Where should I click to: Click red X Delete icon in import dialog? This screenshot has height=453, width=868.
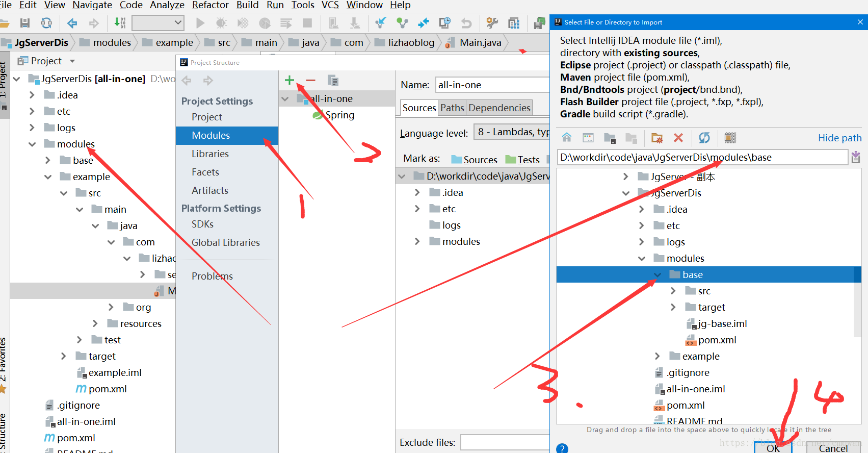click(678, 138)
